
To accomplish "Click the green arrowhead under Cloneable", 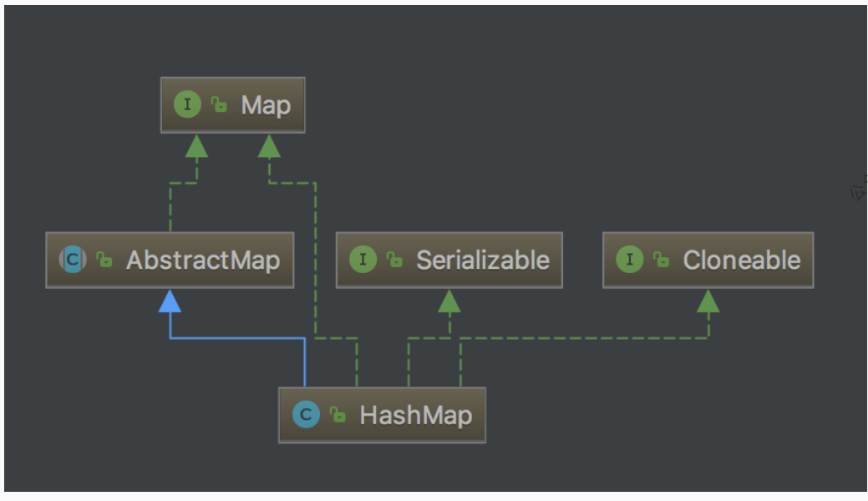I will (708, 301).
